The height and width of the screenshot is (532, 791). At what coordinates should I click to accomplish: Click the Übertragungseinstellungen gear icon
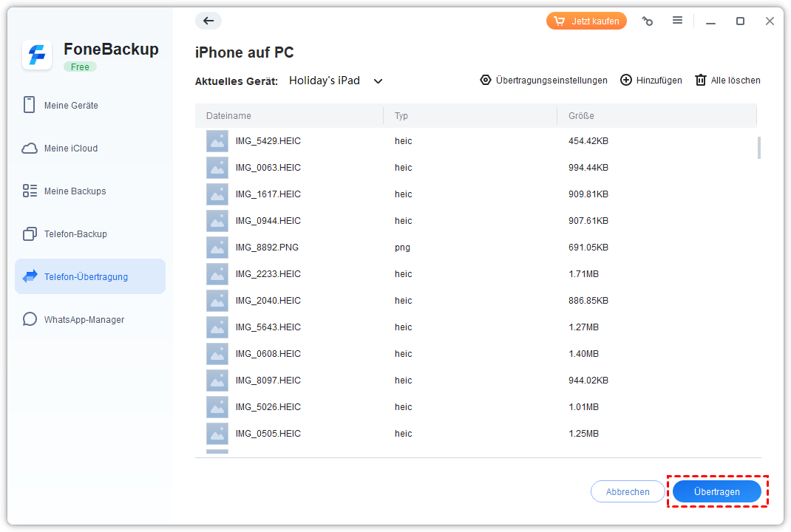486,80
